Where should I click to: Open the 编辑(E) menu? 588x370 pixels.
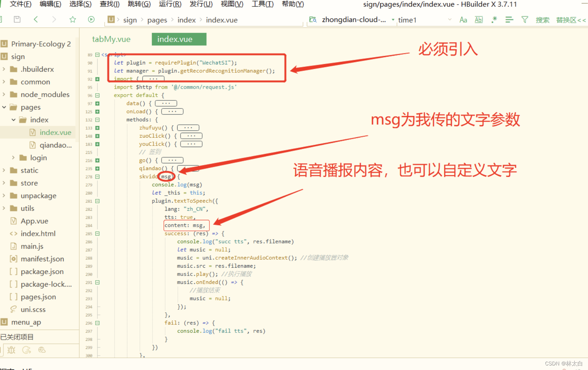coord(50,4)
